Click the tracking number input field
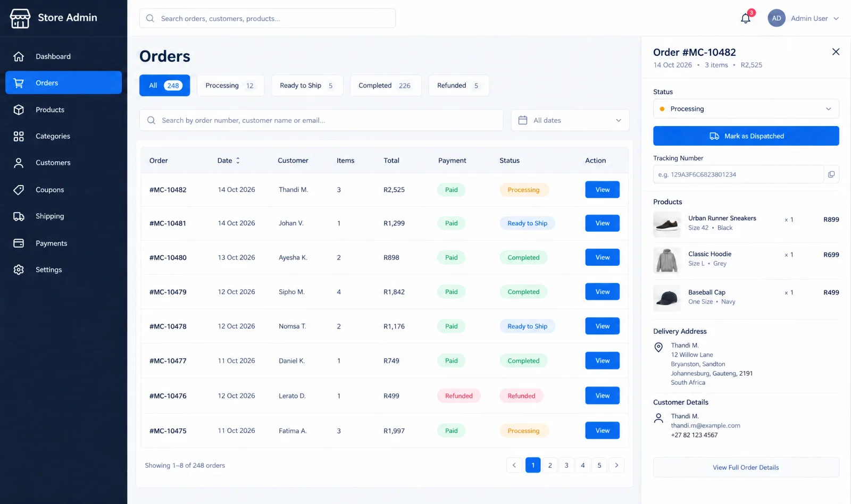 click(738, 174)
